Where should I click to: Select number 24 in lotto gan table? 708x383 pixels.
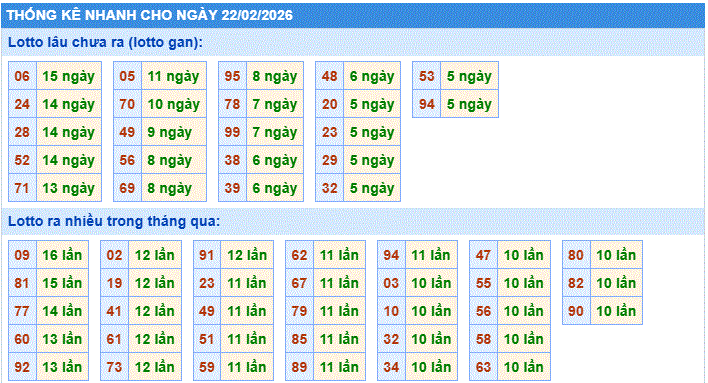click(22, 104)
